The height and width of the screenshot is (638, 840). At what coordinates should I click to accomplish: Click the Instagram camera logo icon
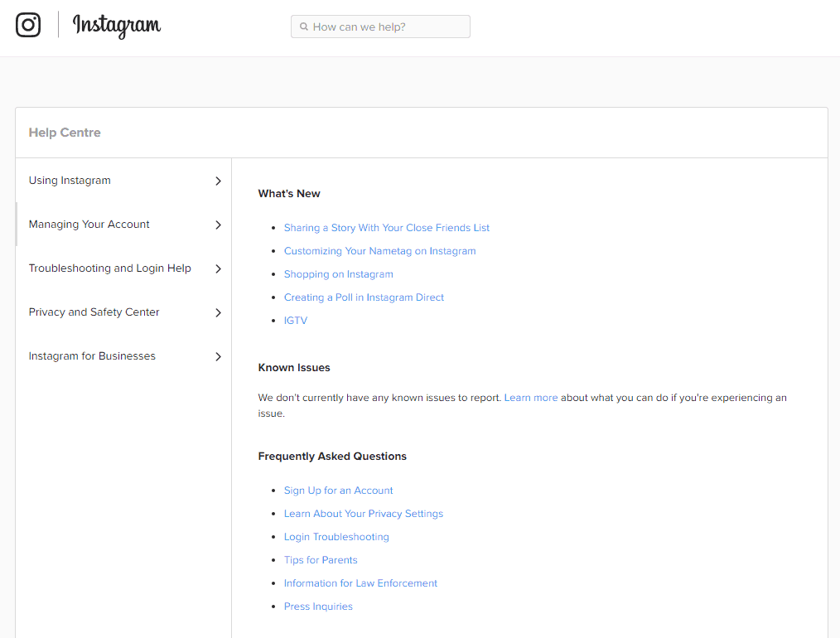(28, 25)
